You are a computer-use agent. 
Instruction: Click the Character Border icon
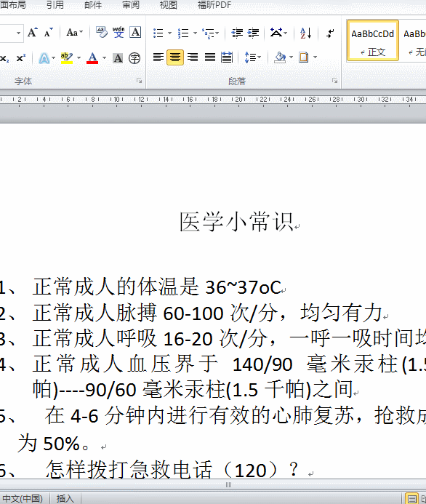click(135, 33)
